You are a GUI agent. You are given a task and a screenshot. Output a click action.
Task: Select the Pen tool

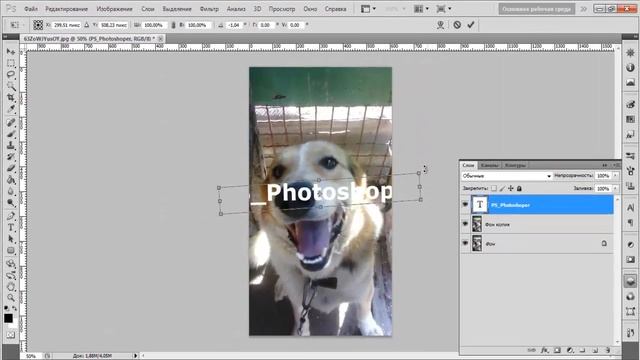pos(11,216)
